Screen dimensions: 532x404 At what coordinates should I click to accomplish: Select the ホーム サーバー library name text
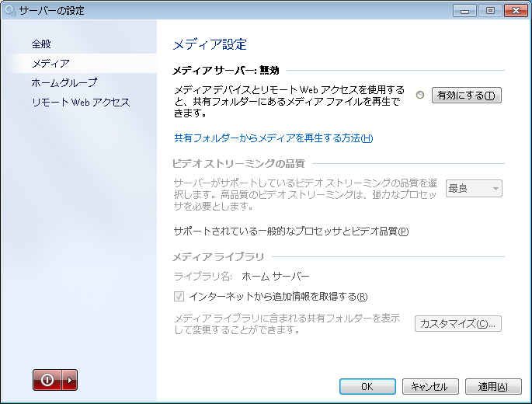(x=276, y=277)
